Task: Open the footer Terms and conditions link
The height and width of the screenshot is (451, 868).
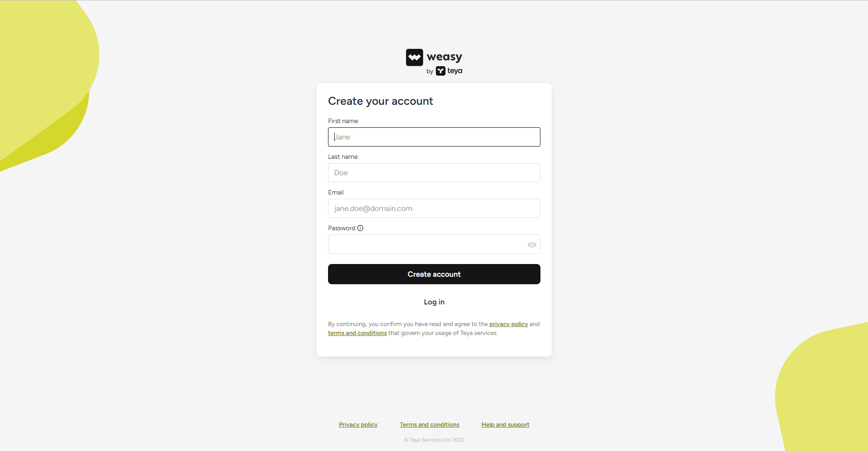Action: 430,425
